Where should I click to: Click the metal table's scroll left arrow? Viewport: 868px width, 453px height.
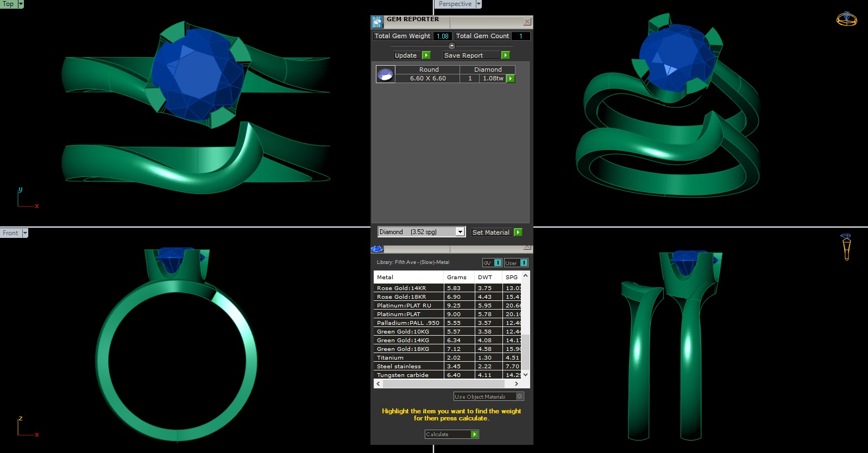tap(379, 383)
